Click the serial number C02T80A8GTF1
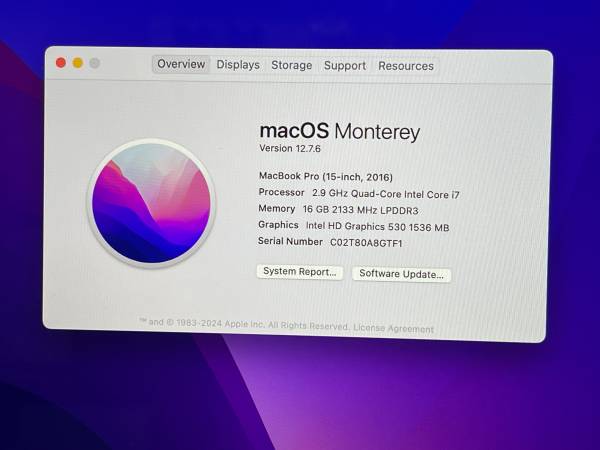Screen dimensions: 600x450 point(366,242)
